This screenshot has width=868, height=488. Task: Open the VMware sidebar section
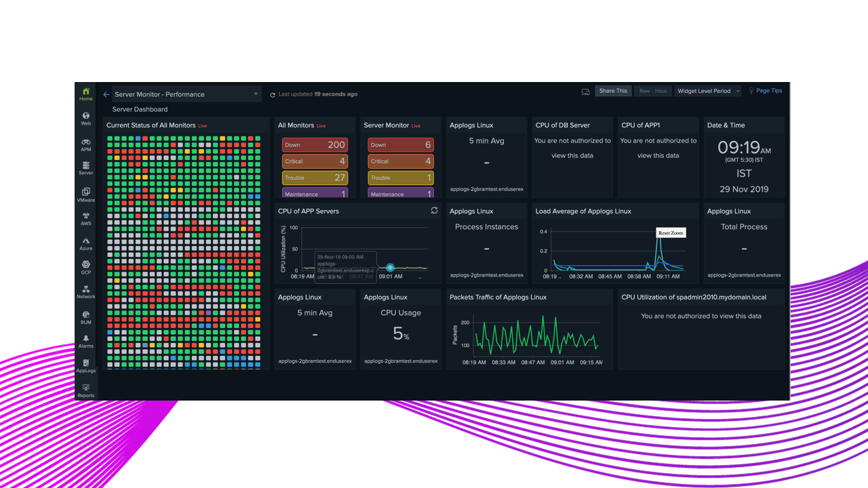85,195
